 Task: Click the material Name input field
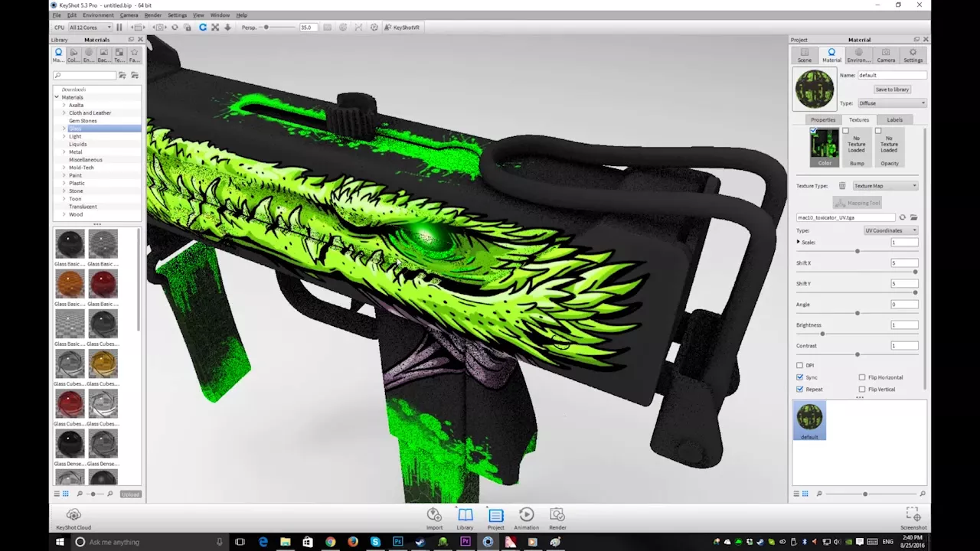[891, 75]
